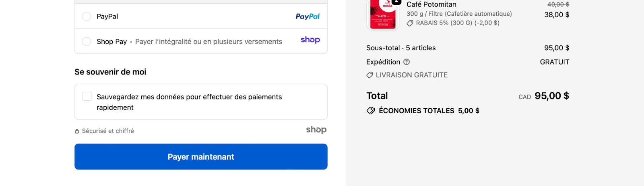644x186 pixels.
Task: Click the PayPal logo icon
Action: [x=308, y=17]
